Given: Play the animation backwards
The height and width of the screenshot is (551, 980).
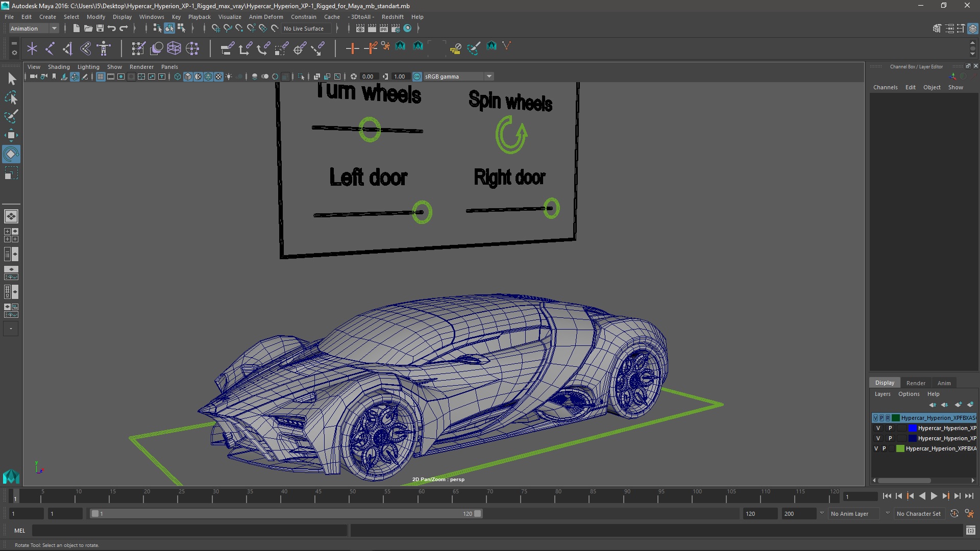Looking at the screenshot, I should (922, 496).
